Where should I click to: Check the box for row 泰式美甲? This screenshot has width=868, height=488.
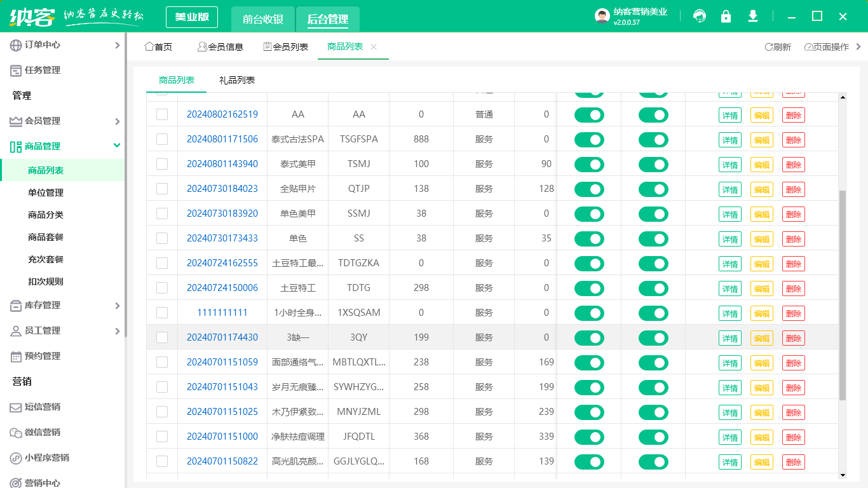(x=162, y=164)
